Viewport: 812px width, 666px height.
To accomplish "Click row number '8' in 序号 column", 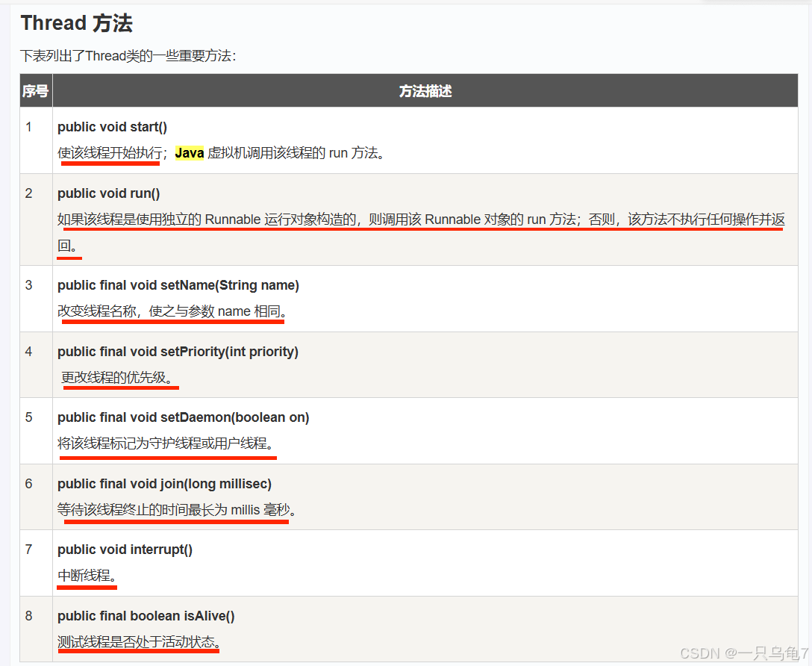I will [x=28, y=616].
